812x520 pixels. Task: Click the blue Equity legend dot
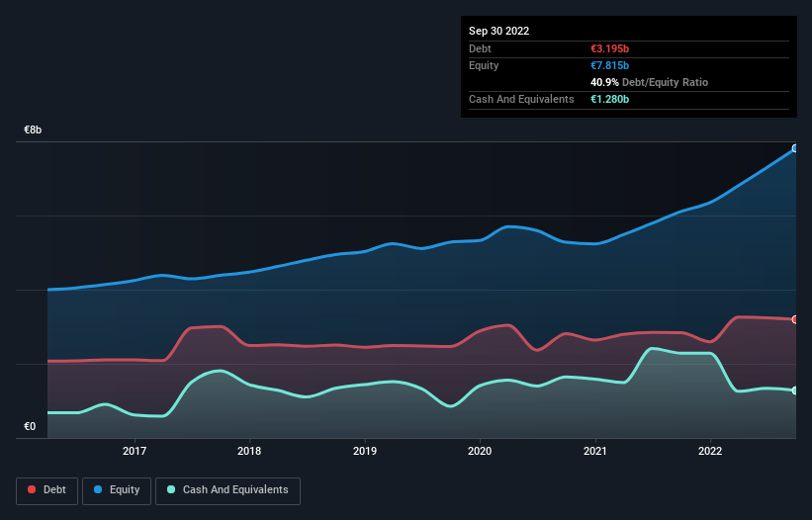point(98,489)
